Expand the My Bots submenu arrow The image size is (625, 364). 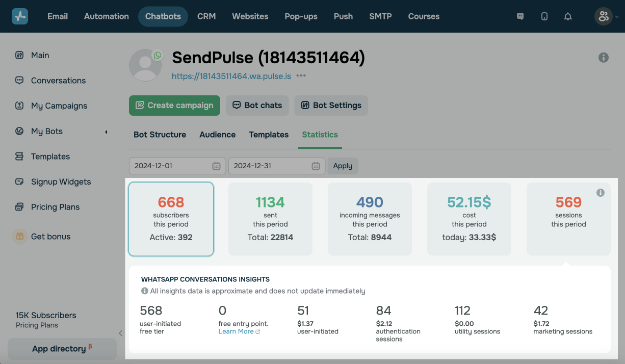pyautogui.click(x=106, y=132)
